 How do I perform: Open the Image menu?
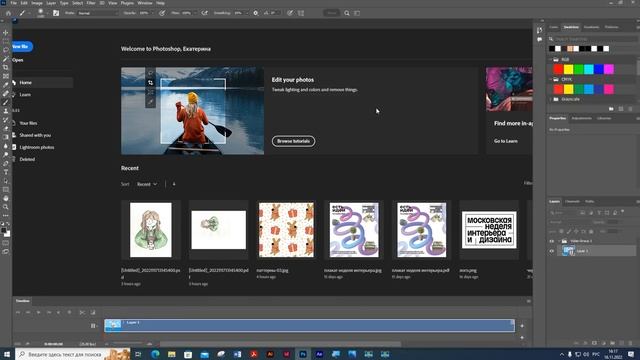tap(37, 3)
